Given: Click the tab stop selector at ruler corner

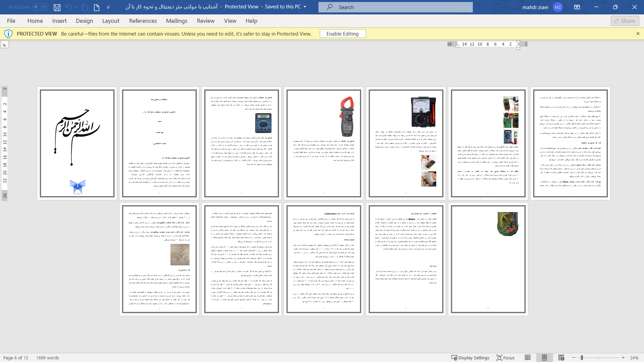Looking at the screenshot, I should pyautogui.click(x=5, y=44).
